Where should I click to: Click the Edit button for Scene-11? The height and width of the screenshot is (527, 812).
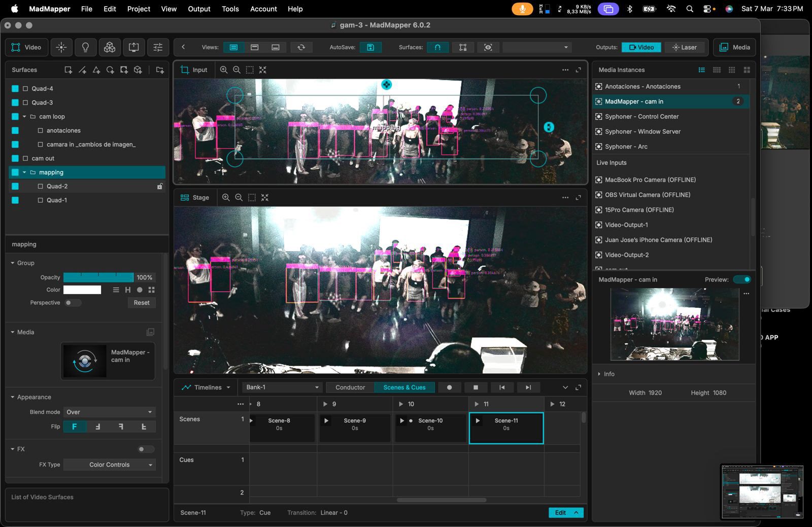coord(566,513)
